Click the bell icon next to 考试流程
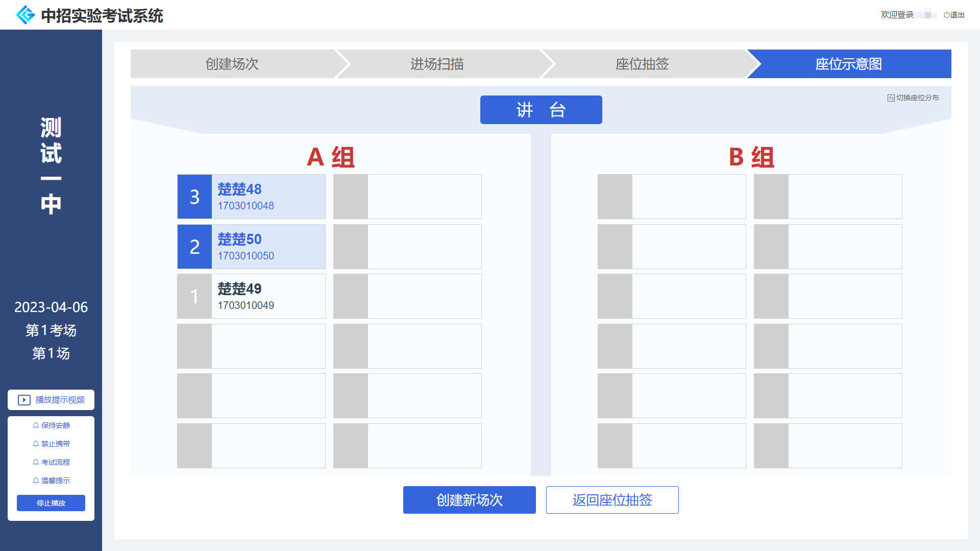 [x=36, y=462]
